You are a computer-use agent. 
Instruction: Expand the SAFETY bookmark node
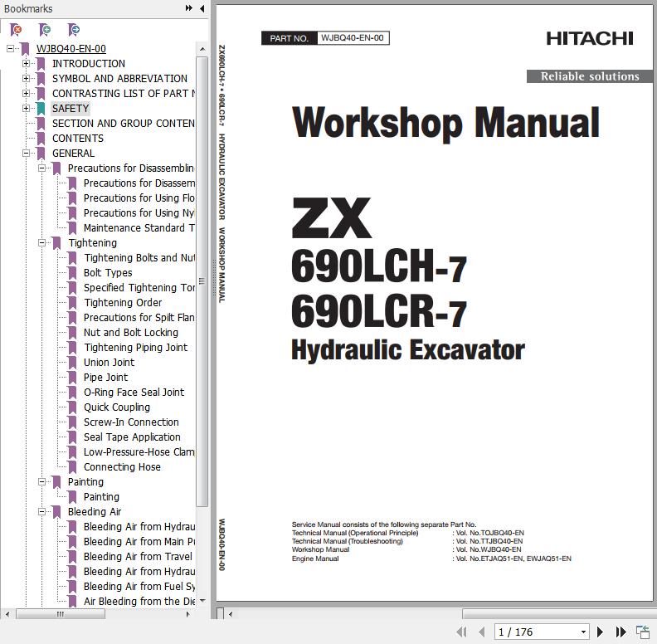(26, 109)
